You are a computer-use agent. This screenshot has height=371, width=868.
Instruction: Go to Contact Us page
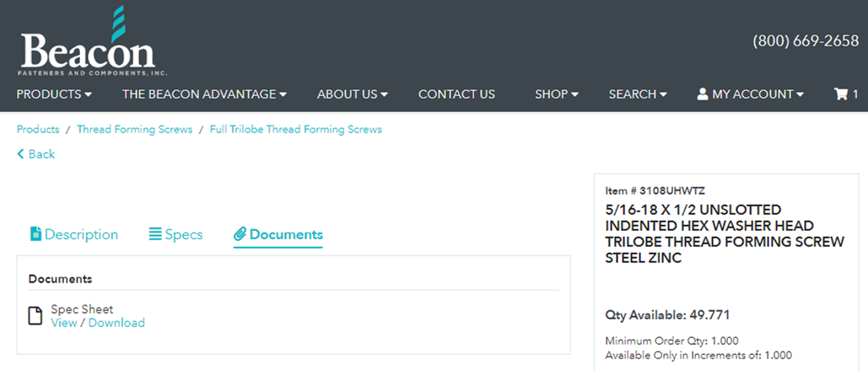(456, 94)
